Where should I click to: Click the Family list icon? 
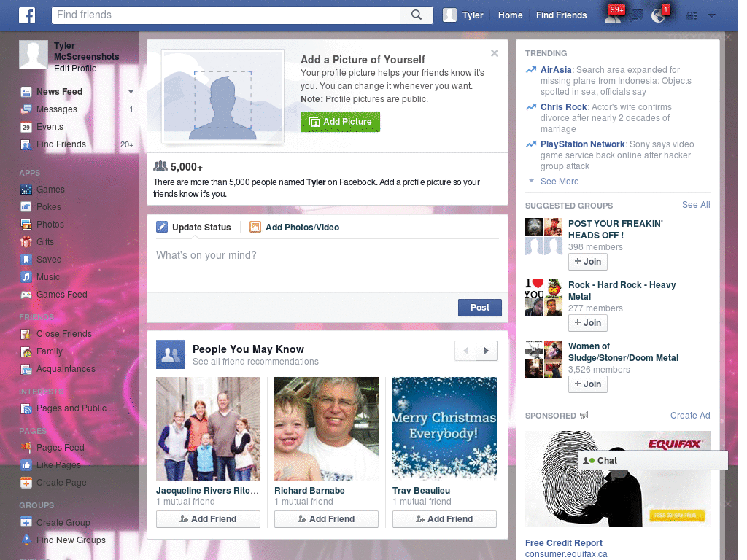point(26,351)
